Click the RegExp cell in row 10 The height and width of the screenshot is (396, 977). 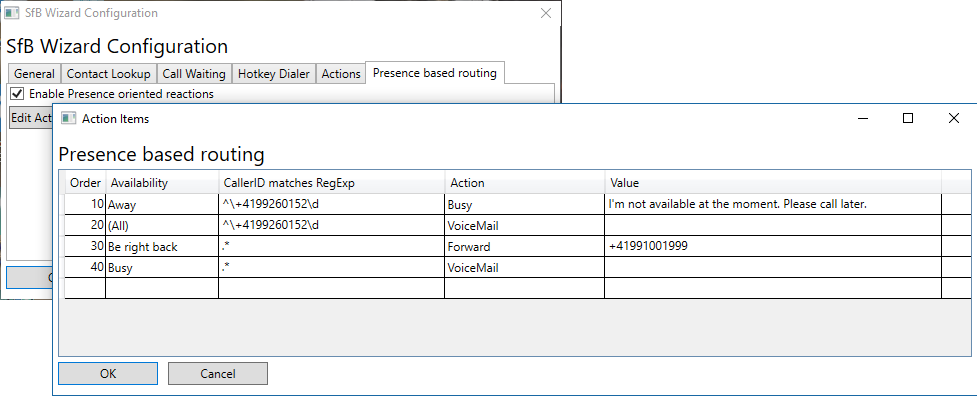(x=331, y=204)
